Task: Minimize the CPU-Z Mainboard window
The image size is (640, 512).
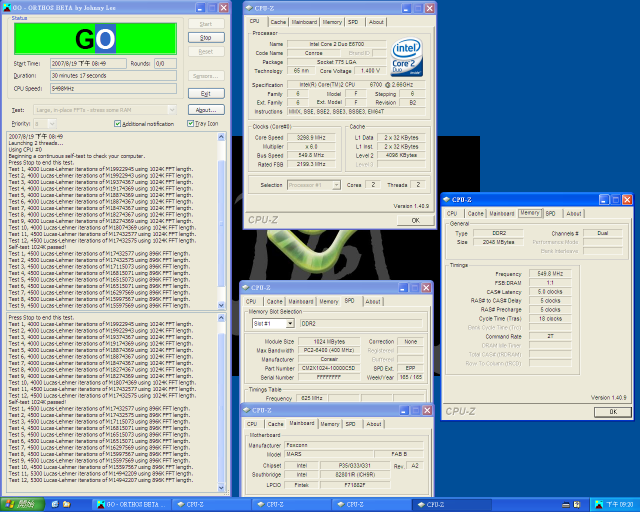Action: [404, 410]
